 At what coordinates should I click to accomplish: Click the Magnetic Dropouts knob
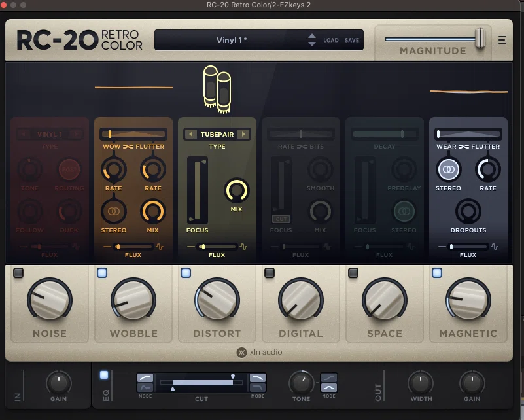coord(468,211)
